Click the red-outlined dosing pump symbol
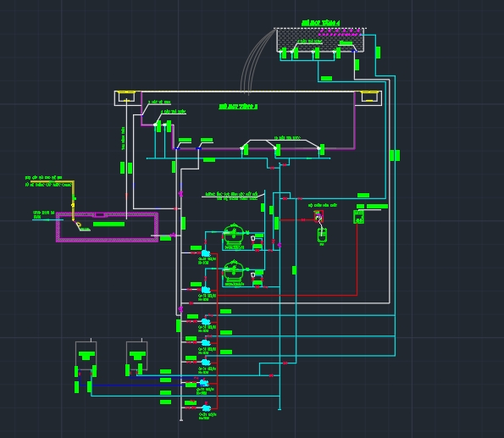Viewport: 504px width, 438px height. [x=318, y=216]
